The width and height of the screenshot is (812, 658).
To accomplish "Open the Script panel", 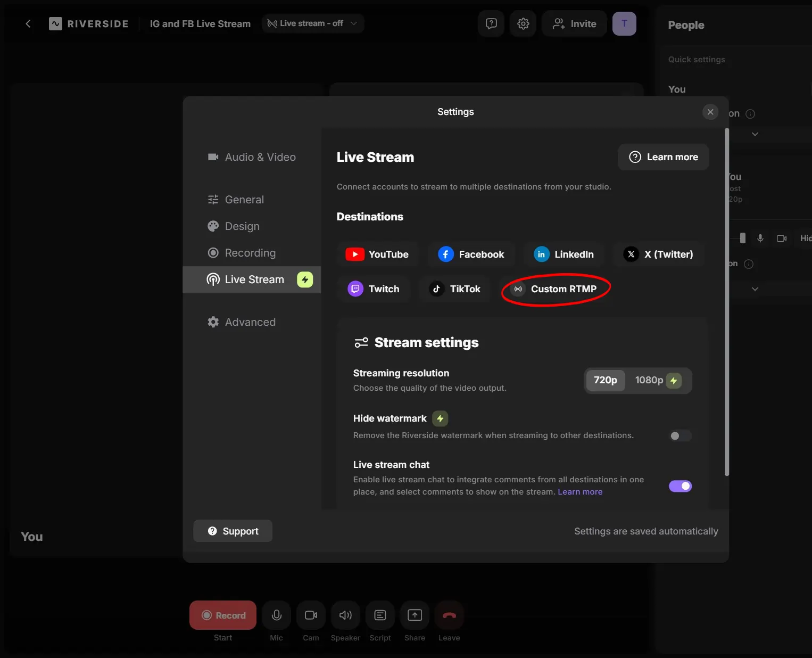I will tap(380, 615).
